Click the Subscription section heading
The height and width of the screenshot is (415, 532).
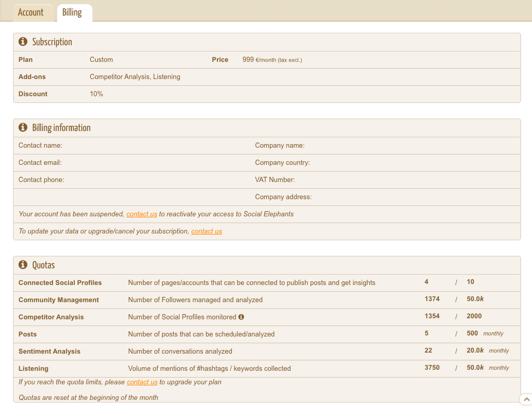coord(52,42)
